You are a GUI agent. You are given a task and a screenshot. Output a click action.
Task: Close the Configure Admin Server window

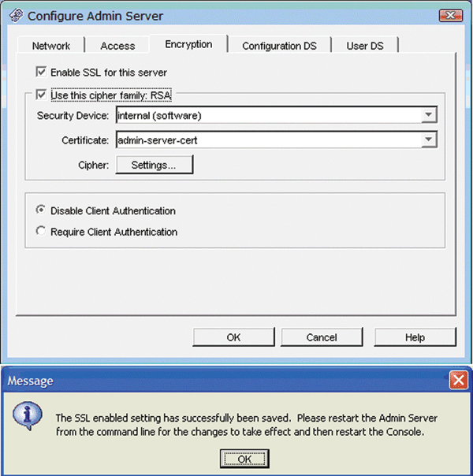(449, 14)
